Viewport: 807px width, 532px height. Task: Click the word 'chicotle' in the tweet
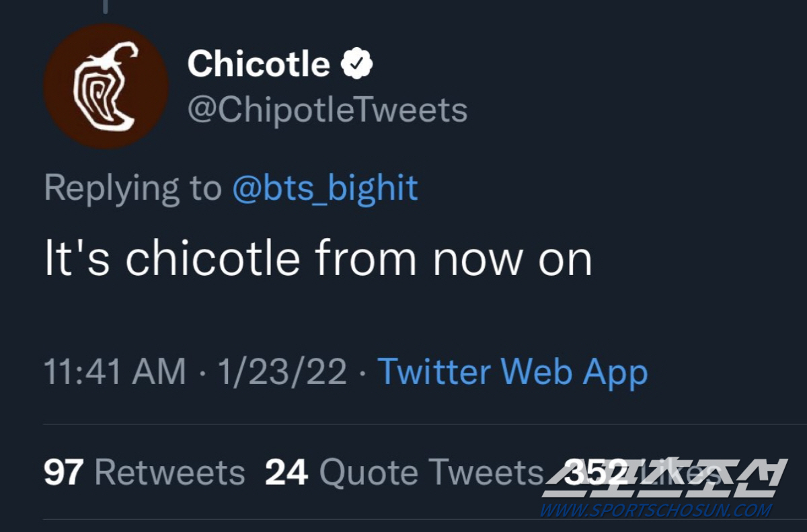[212, 259]
